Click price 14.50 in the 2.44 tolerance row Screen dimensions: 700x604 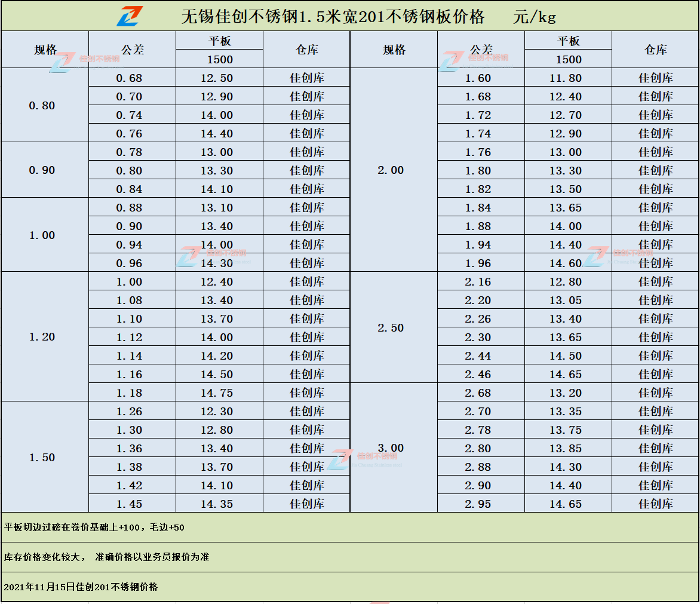pyautogui.click(x=566, y=356)
